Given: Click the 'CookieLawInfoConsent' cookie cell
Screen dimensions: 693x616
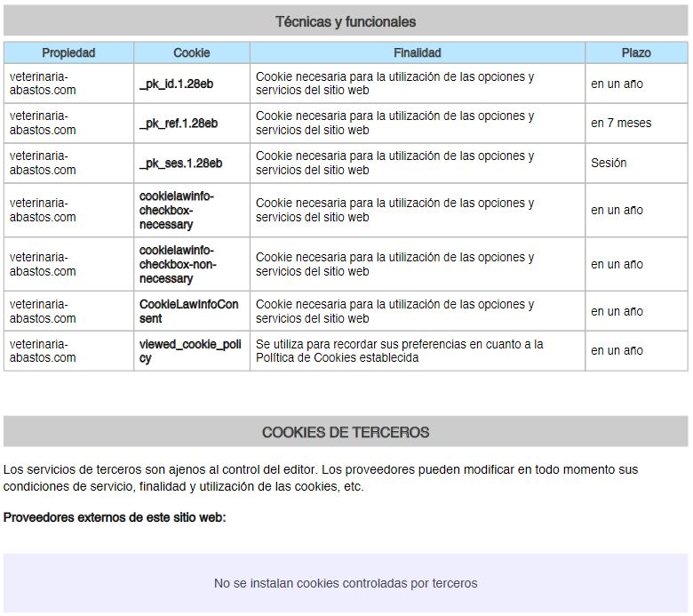Looking at the screenshot, I should 191,311.
